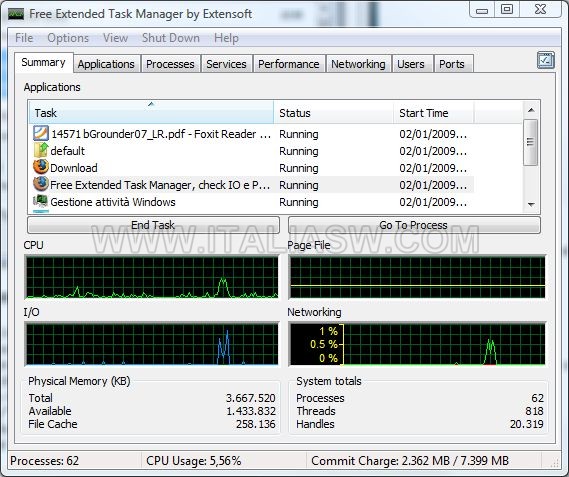The image size is (569, 477).
Task: Click the checklist icon at top right
Action: (x=545, y=60)
